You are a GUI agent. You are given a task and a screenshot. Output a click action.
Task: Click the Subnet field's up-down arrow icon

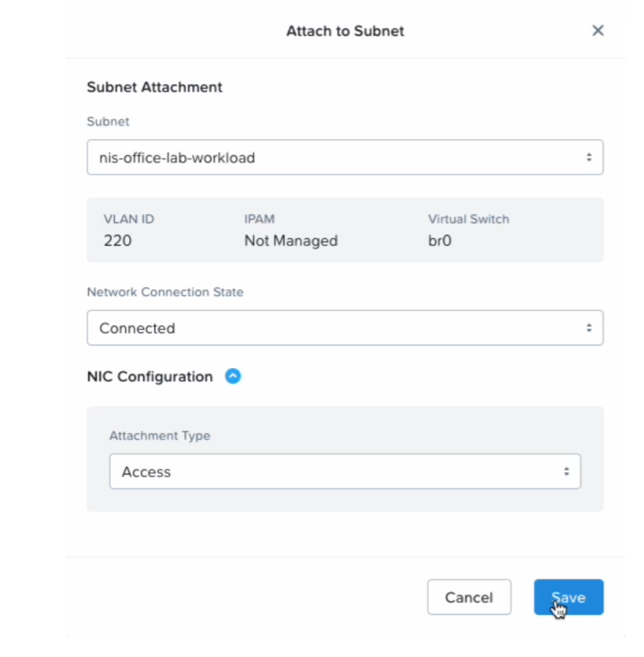[x=588, y=157]
